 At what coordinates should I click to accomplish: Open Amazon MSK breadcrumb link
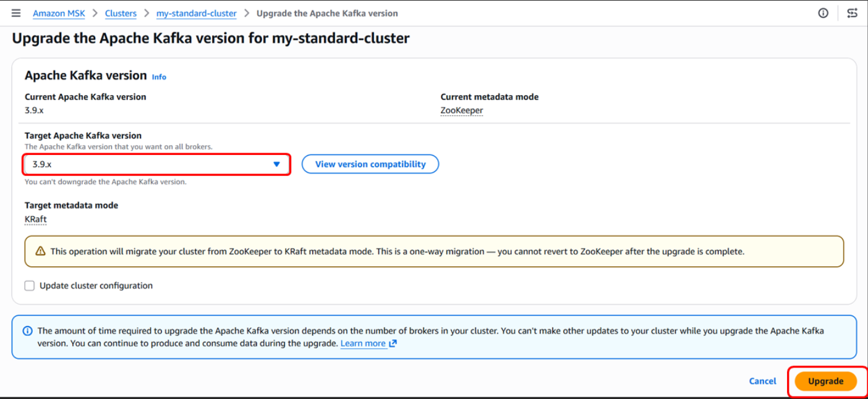[x=59, y=13]
